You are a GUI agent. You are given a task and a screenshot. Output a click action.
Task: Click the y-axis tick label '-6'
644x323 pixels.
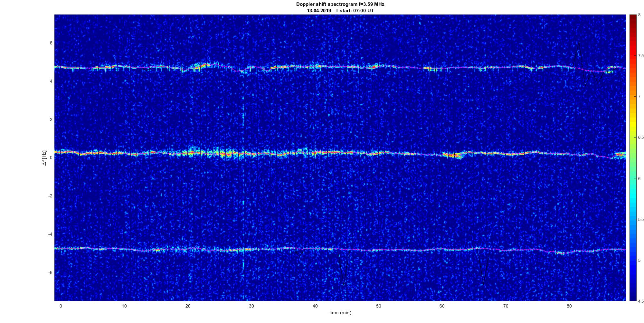51,272
